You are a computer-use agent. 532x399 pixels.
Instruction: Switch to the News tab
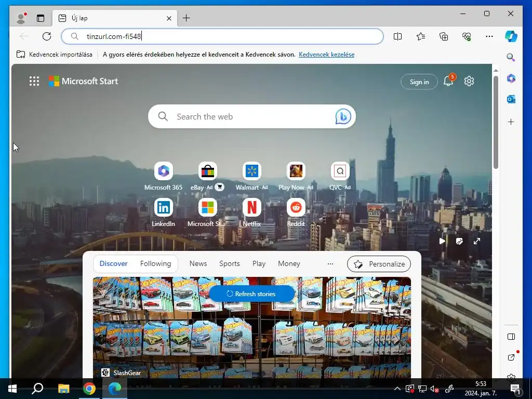pos(198,263)
